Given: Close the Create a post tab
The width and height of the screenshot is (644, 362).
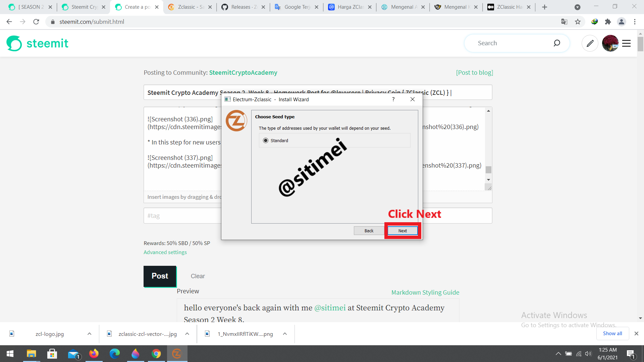Looking at the screenshot, I should click(157, 7).
